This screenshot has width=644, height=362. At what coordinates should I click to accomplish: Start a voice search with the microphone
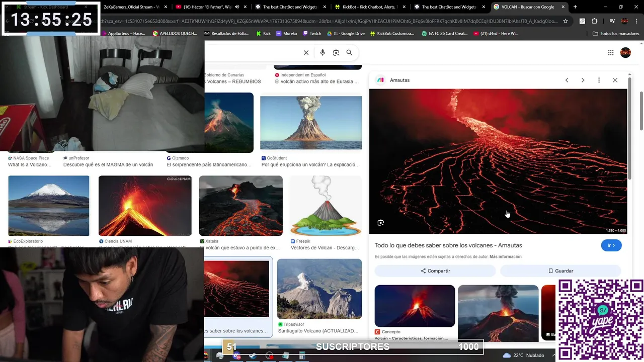pos(323,52)
